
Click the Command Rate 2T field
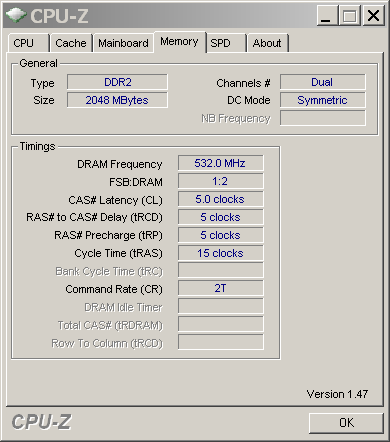click(221, 288)
